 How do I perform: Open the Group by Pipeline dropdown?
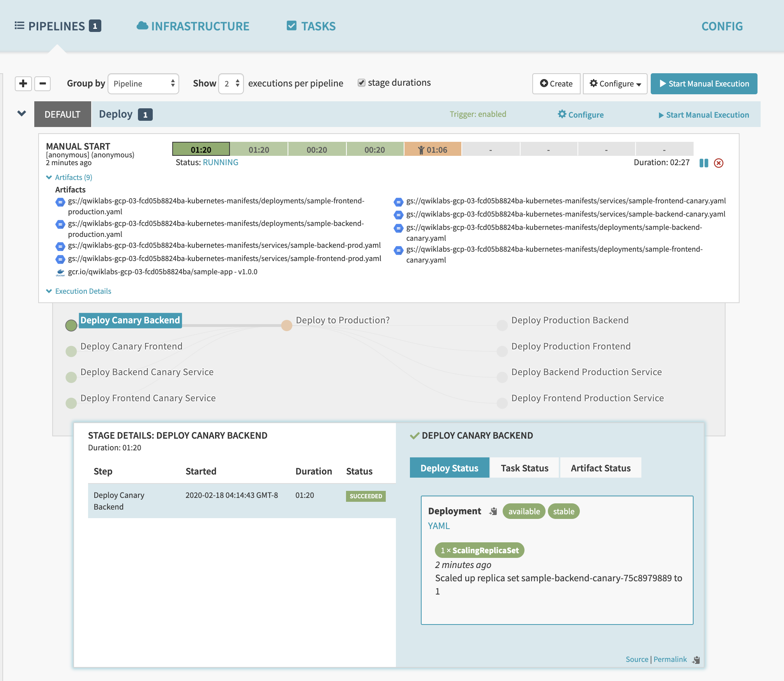click(143, 84)
